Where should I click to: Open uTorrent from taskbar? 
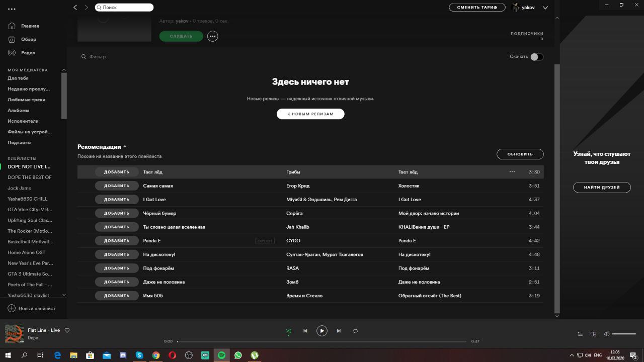pos(255,355)
